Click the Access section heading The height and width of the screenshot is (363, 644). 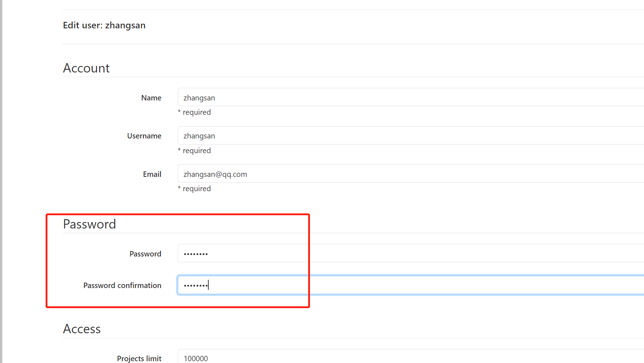82,329
